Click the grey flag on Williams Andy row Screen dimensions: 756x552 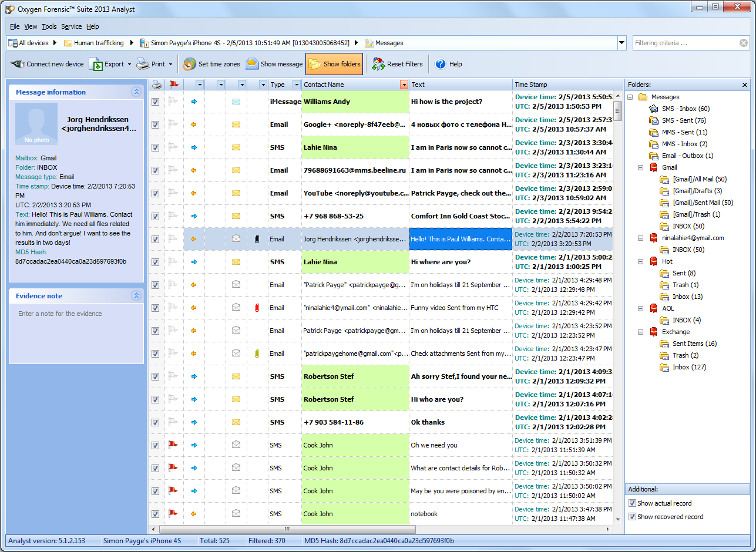pyautogui.click(x=174, y=102)
